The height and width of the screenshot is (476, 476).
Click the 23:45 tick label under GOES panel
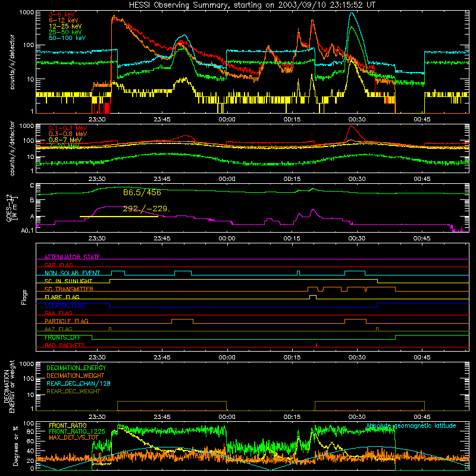click(x=162, y=239)
